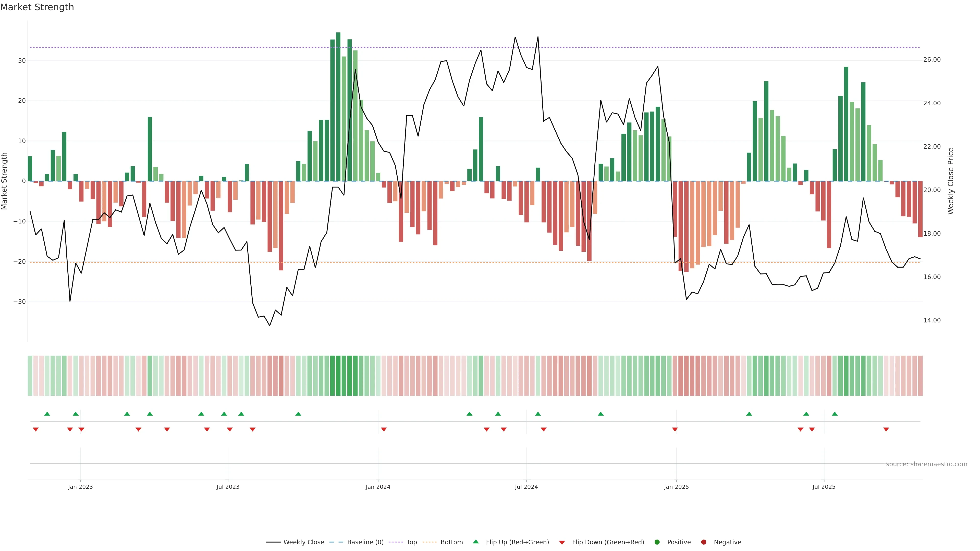Click the rightmost red flip-down triangle marker

[x=886, y=429]
